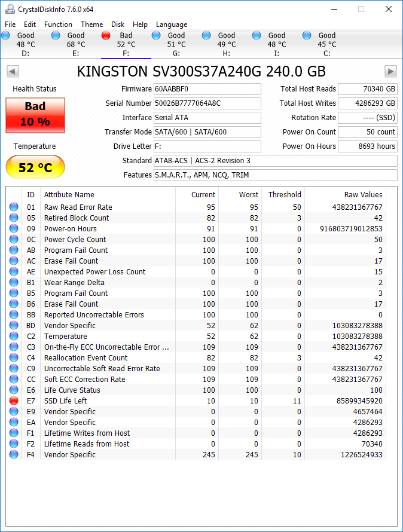
Task: Click status icon for Soft ECC Correction Rate
Action: point(14,380)
